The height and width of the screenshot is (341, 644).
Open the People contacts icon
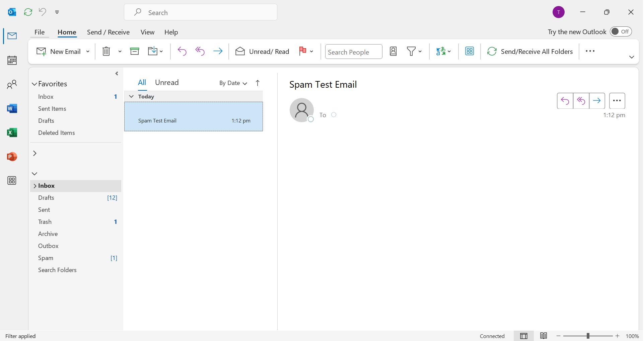point(12,84)
